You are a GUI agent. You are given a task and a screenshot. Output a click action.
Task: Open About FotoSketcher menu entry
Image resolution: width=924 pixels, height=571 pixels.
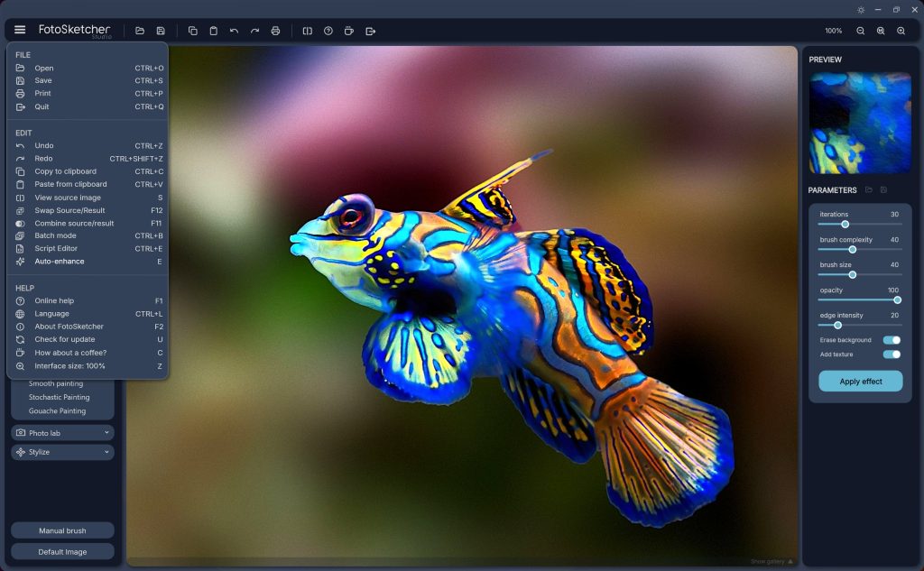88,327
